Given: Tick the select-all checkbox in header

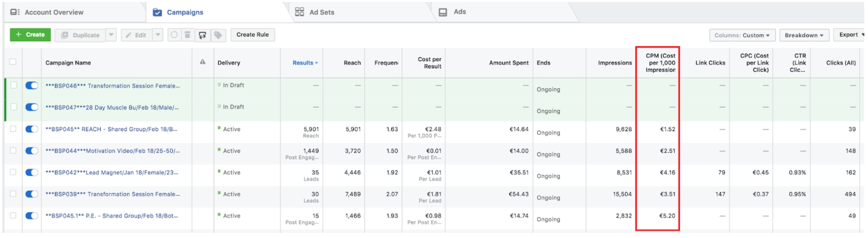Looking at the screenshot, I should click(x=13, y=62).
